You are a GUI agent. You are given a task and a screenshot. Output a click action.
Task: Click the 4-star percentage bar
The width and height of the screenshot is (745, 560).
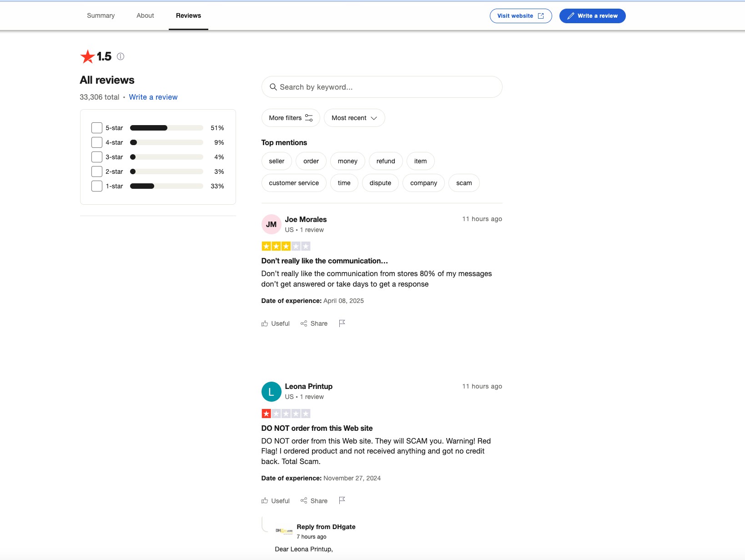166,142
